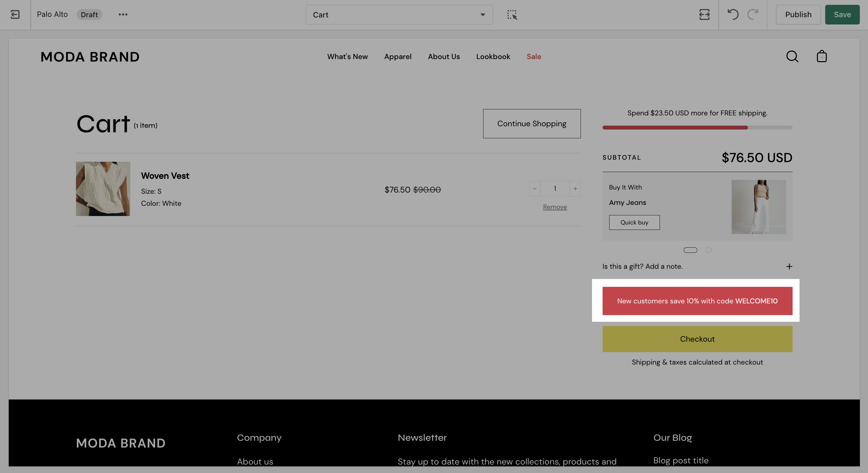Toggle the full-width preview icon
This screenshot has width=868, height=473.
coord(704,14)
